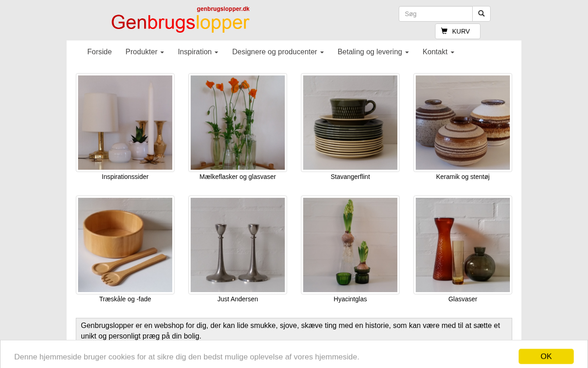
Task: Open the Keramik og stentøj image
Action: coord(463,123)
